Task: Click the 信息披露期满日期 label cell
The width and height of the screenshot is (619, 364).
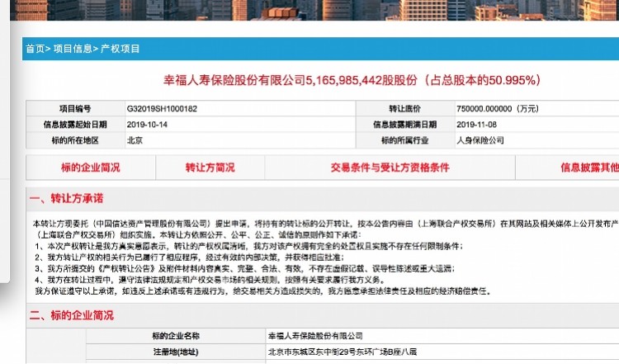Action: [x=405, y=125]
